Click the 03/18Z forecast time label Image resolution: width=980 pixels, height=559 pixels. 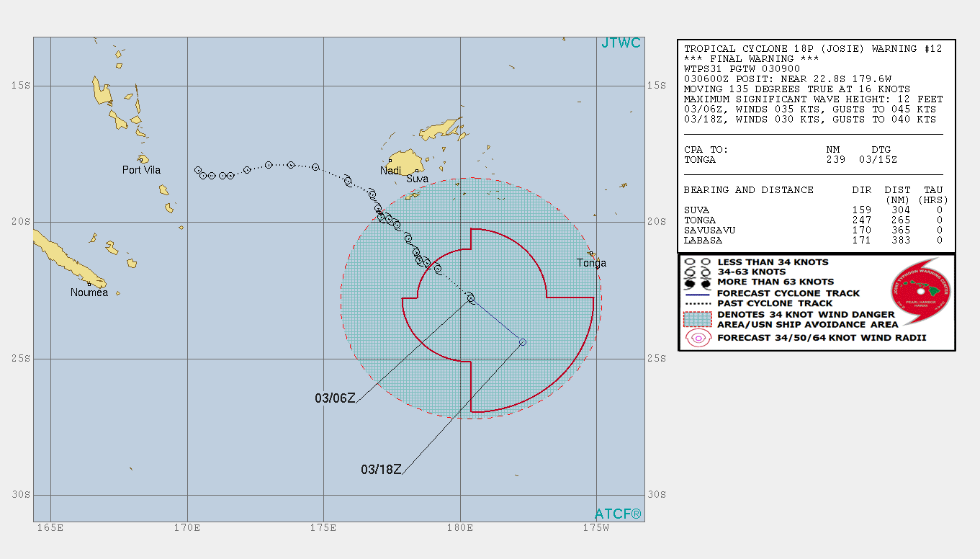click(x=381, y=470)
